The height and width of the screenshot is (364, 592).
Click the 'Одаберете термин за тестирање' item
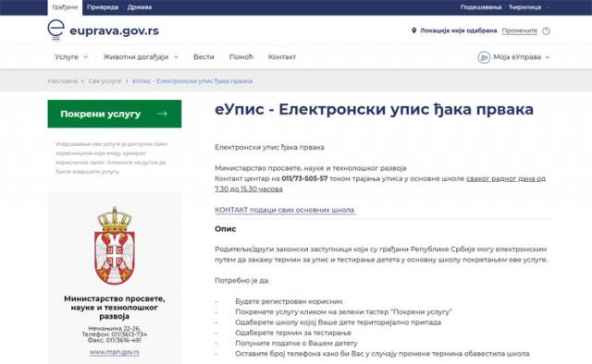tap(293, 333)
